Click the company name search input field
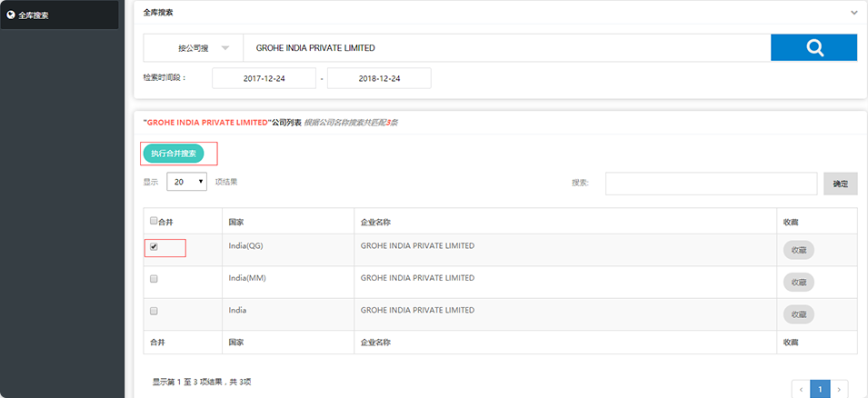Viewport: 868px width, 398px height. coord(506,48)
